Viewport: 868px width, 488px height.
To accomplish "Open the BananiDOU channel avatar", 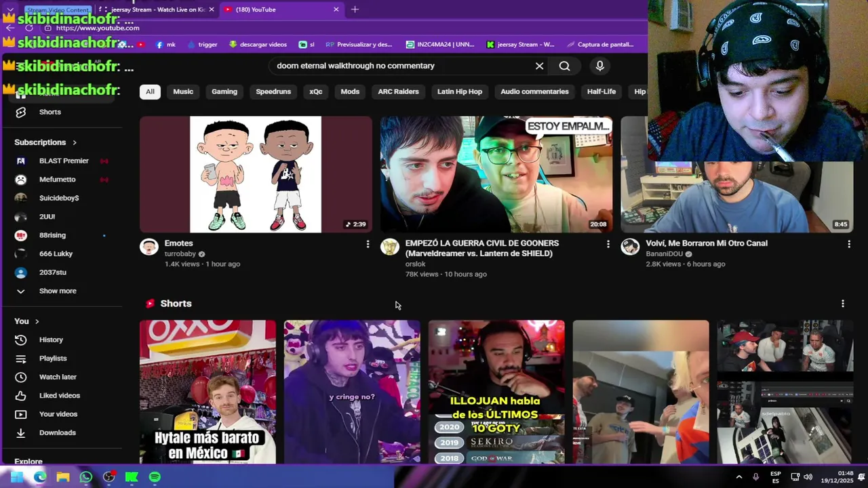I will tap(630, 247).
